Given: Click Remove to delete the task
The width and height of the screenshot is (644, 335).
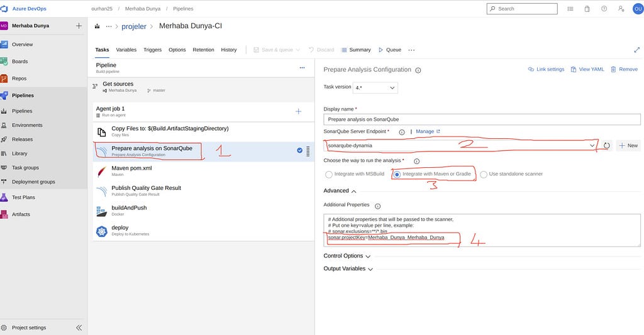Looking at the screenshot, I should tap(625, 69).
